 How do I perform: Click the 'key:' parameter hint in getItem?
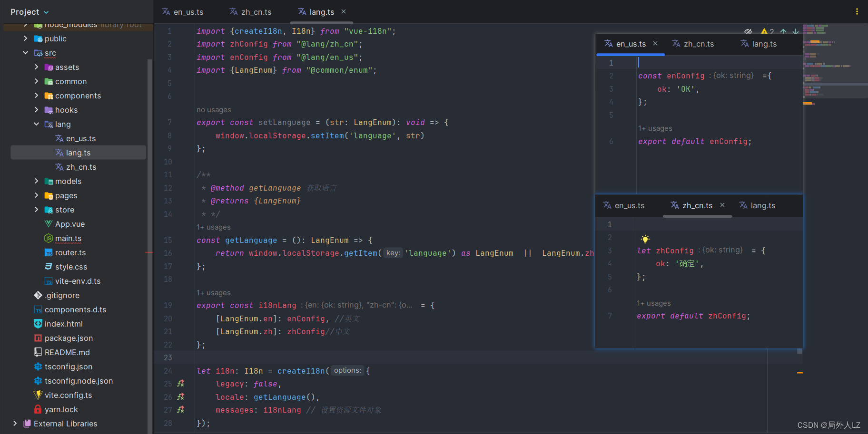click(x=393, y=253)
